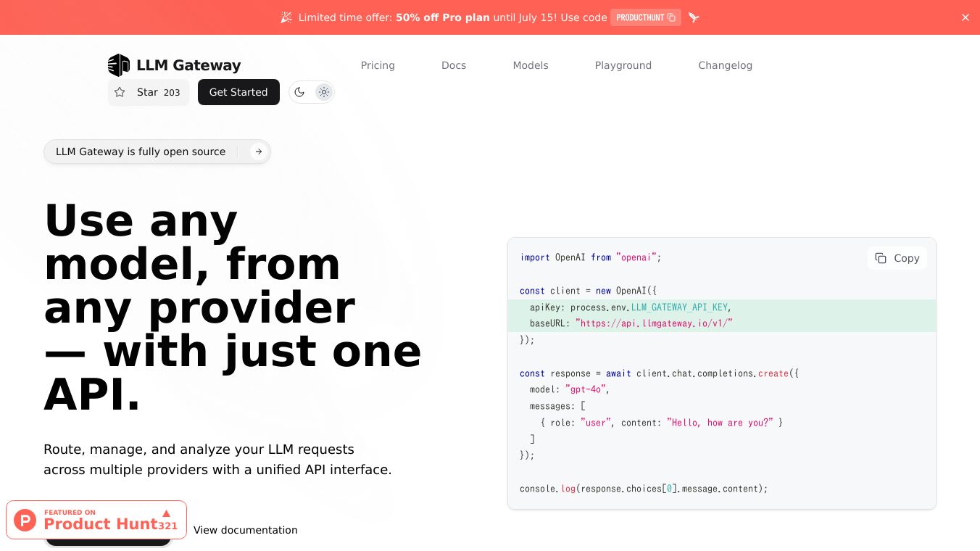Screen dimensions: 980x551
Task: Click the party popper icon in banner
Action: 286,17
